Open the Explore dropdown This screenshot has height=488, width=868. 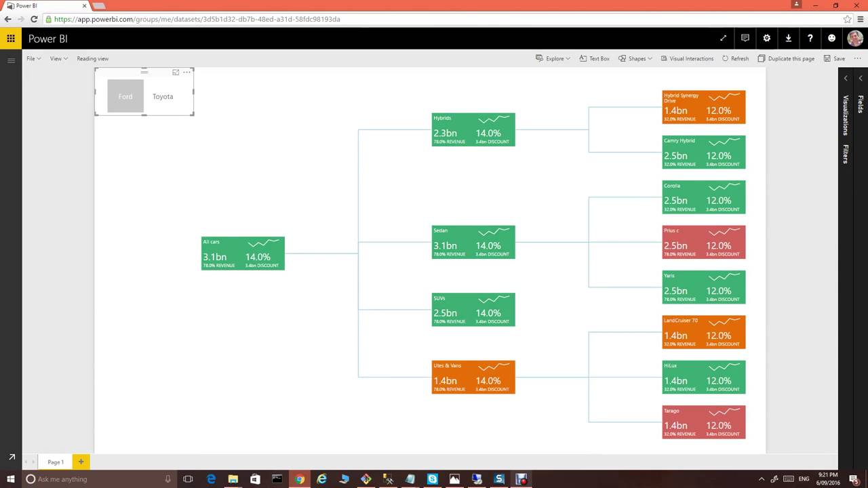(553, 59)
